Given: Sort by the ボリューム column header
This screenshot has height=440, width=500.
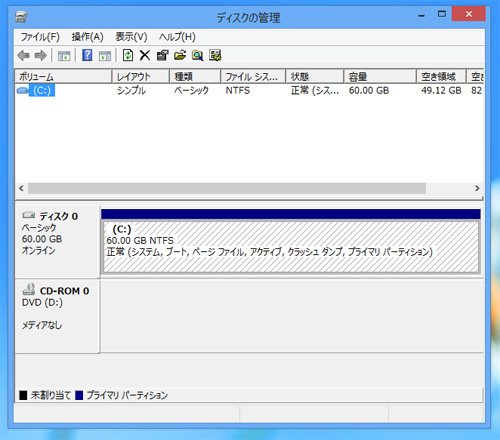Looking at the screenshot, I should coord(63,77).
